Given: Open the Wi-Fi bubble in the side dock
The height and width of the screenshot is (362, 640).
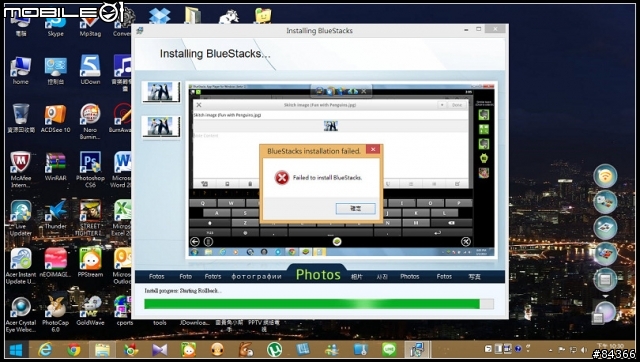Looking at the screenshot, I should click(605, 176).
